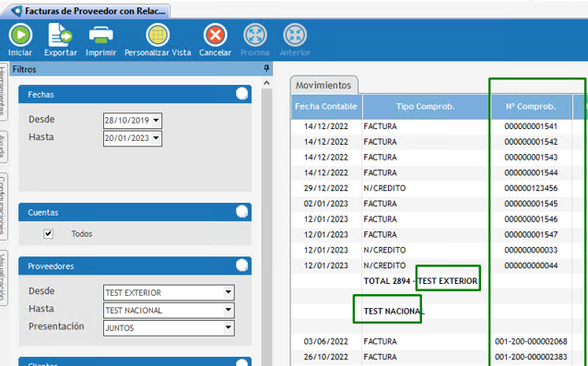Open Proveedores Hasta TEST NACIONAL dropdown
This screenshot has height=366, width=588.
tap(228, 310)
